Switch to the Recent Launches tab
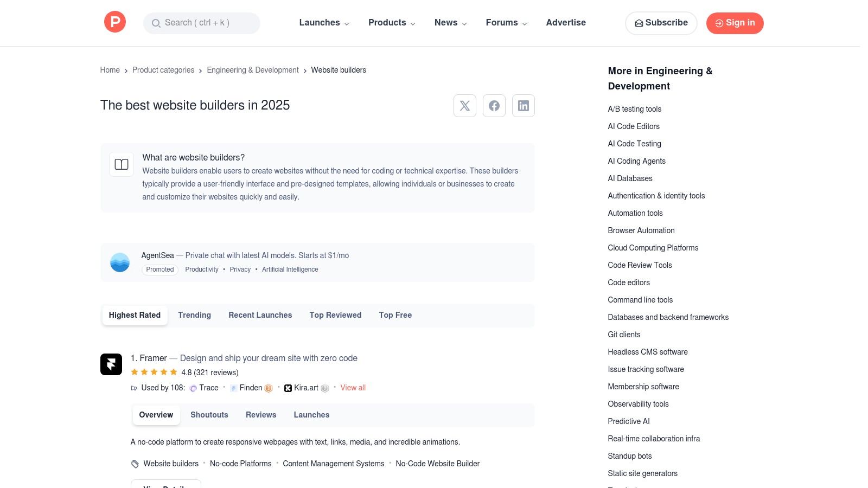868x488 pixels. pos(260,315)
